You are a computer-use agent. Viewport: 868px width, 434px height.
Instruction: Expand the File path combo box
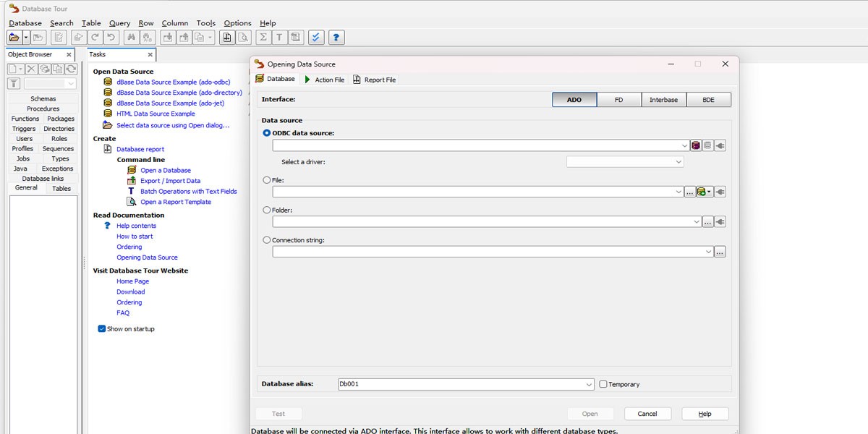click(x=678, y=192)
